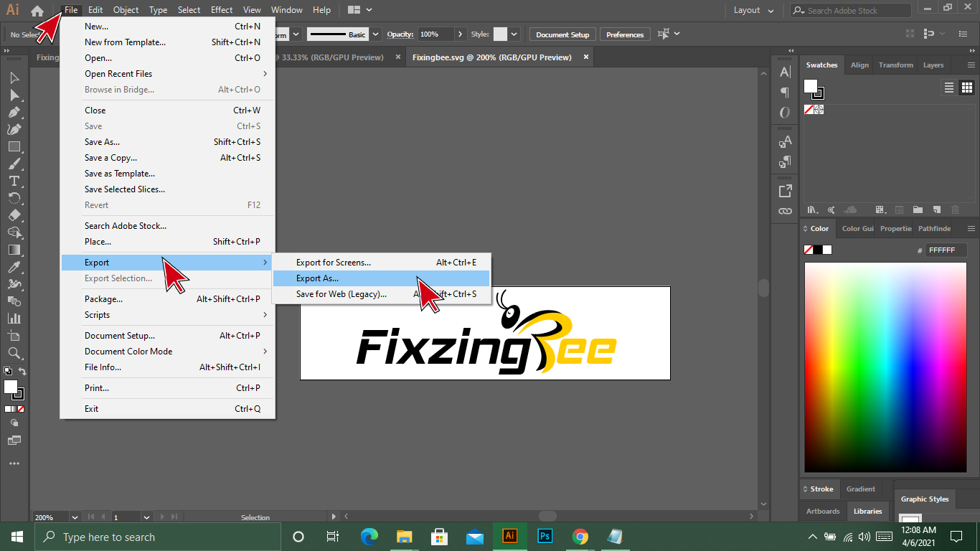Screen dimensions: 980x551
Task: Select the Rectangle tool
Action: point(14,146)
